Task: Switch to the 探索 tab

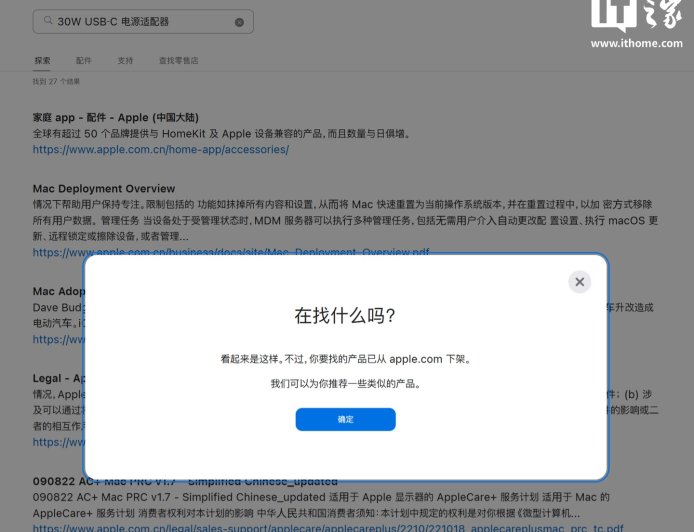Action: click(42, 61)
